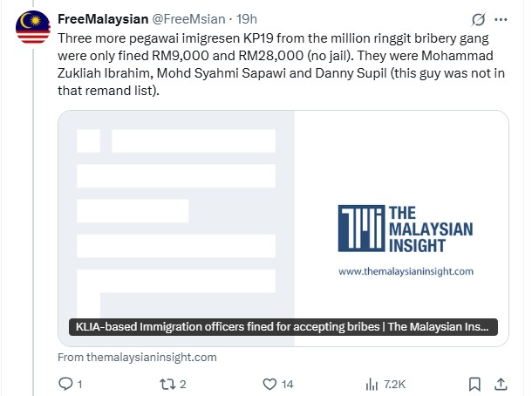The height and width of the screenshot is (396, 532).
Task: Bookmark this tweet with the ribbon icon
Action: click(474, 383)
